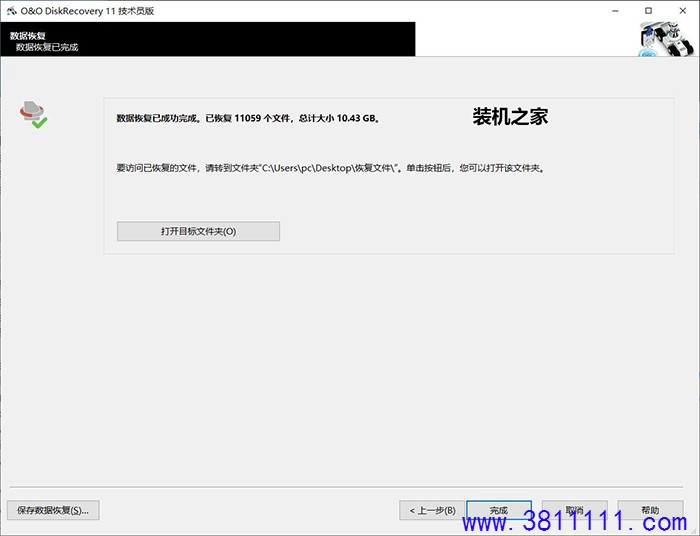The width and height of the screenshot is (700, 536).
Task: Click the 完成 finish button
Action: pos(499,510)
